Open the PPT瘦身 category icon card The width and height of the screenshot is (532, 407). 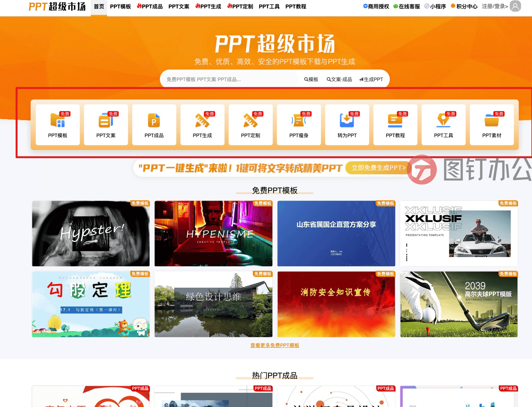click(299, 125)
